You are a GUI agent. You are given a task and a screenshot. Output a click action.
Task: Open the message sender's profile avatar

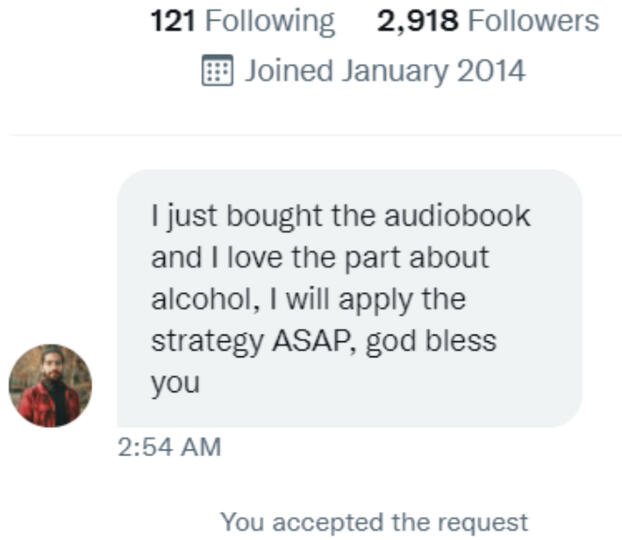click(50, 386)
